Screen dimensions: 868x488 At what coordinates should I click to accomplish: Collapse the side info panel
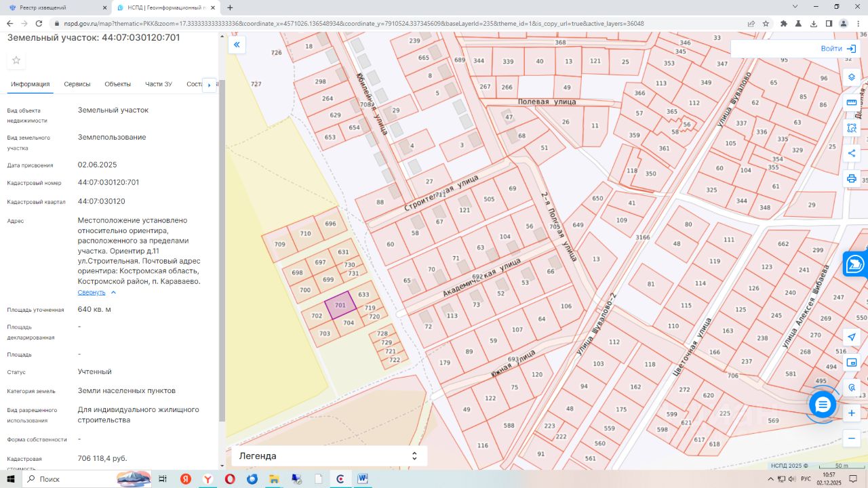237,45
